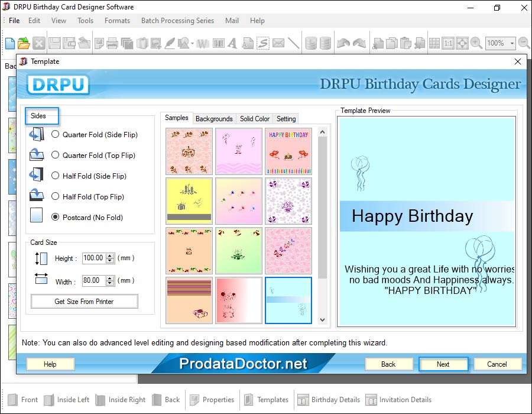
Task: Open Templates from bottom toolbar
Action: 267,399
